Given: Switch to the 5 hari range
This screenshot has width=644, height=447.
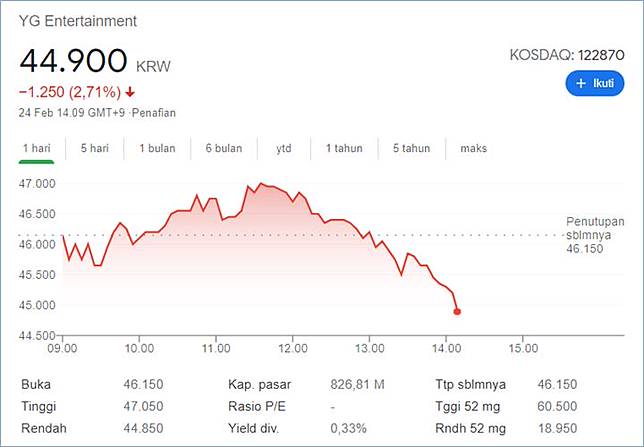Looking at the screenshot, I should 94,148.
